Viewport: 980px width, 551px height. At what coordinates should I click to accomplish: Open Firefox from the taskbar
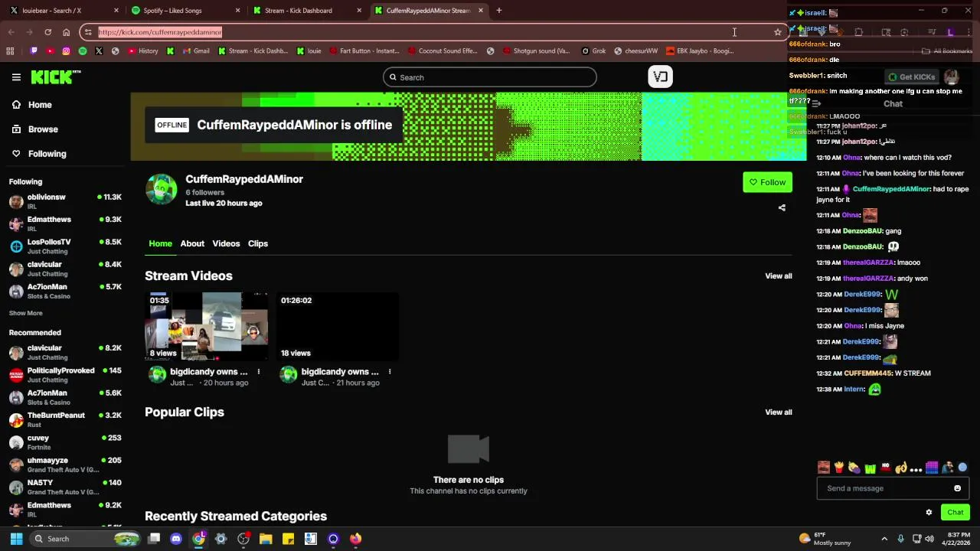pos(355,539)
